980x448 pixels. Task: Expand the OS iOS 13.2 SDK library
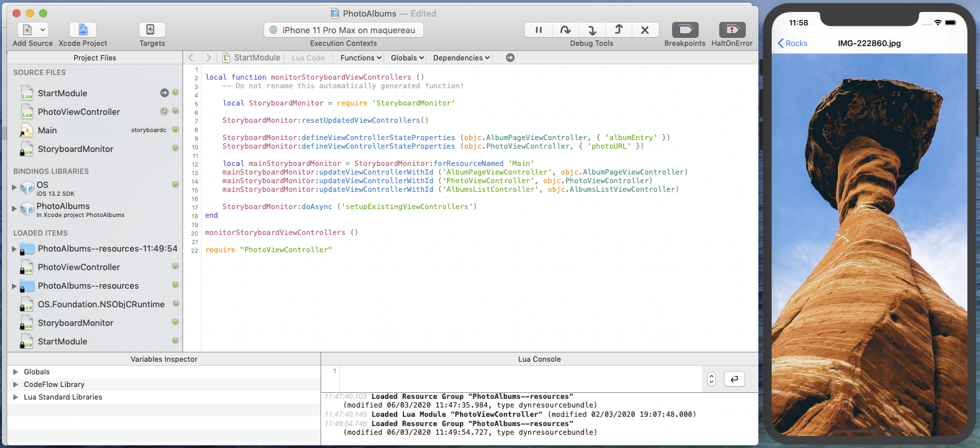(x=15, y=188)
